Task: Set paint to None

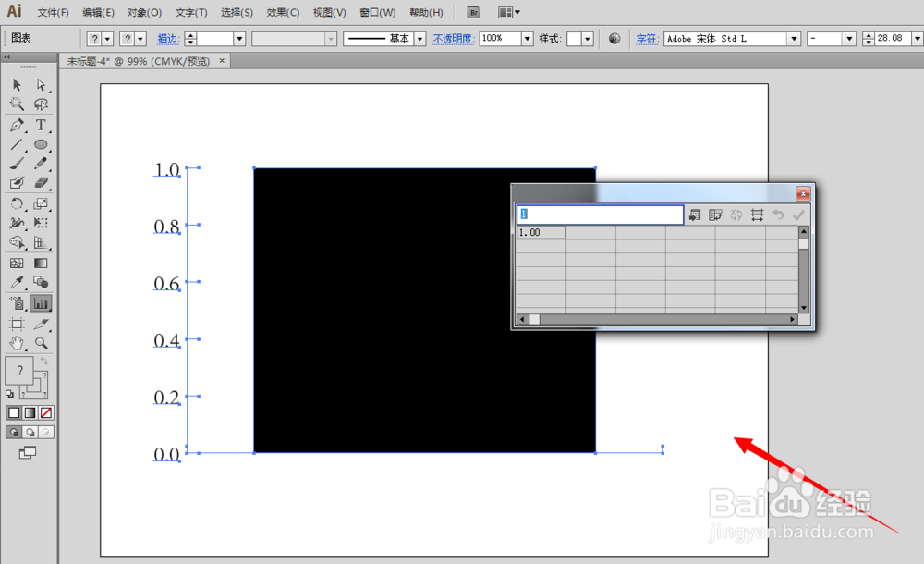Action: click(x=46, y=413)
